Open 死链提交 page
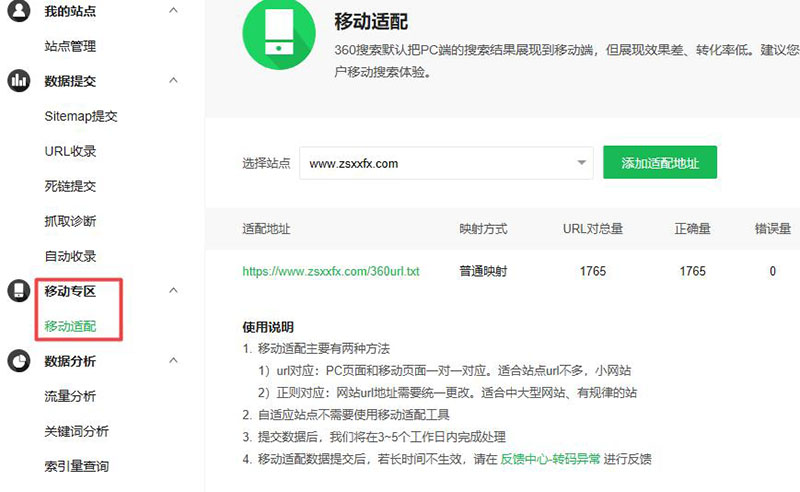The height and width of the screenshot is (492, 800). coord(70,186)
